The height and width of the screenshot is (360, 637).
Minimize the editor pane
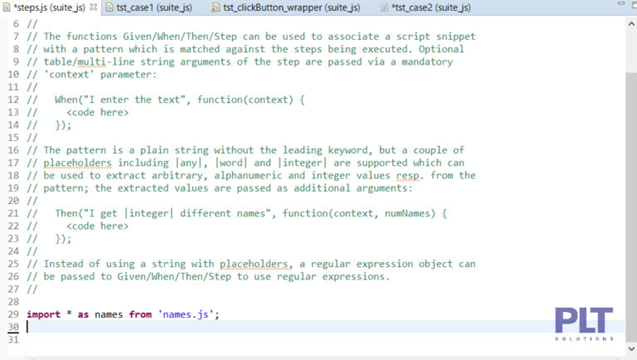[x=621, y=3]
